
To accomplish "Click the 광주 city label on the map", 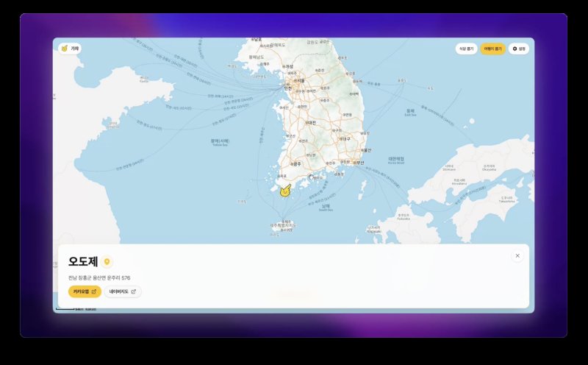I will click(296, 163).
